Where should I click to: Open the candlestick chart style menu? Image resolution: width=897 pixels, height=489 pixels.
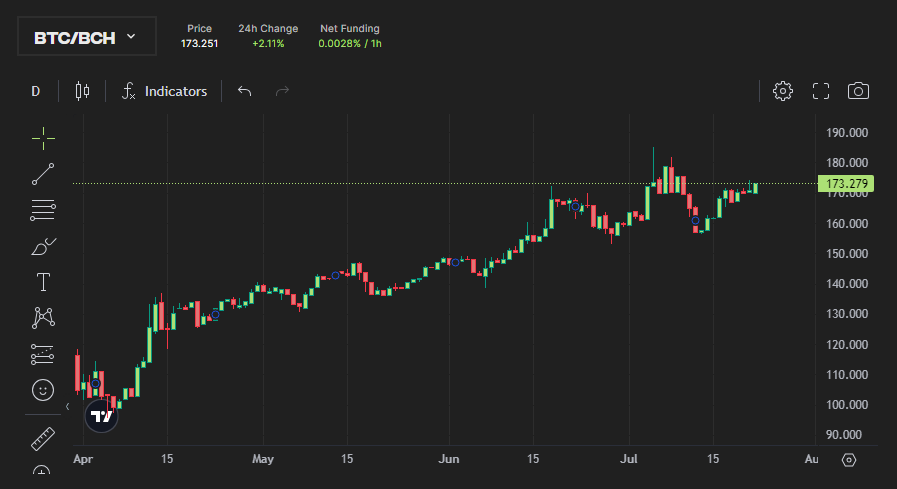[x=82, y=91]
